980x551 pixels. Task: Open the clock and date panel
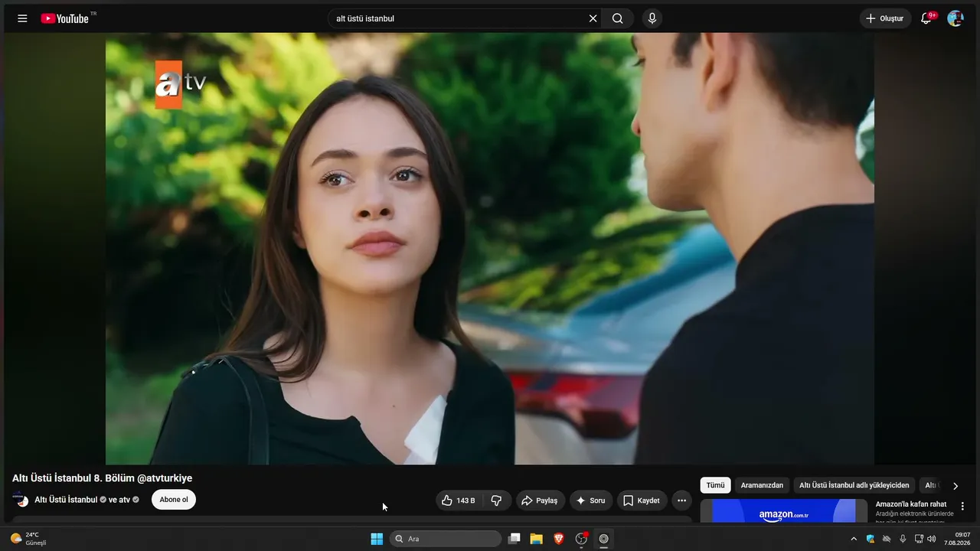957,539
